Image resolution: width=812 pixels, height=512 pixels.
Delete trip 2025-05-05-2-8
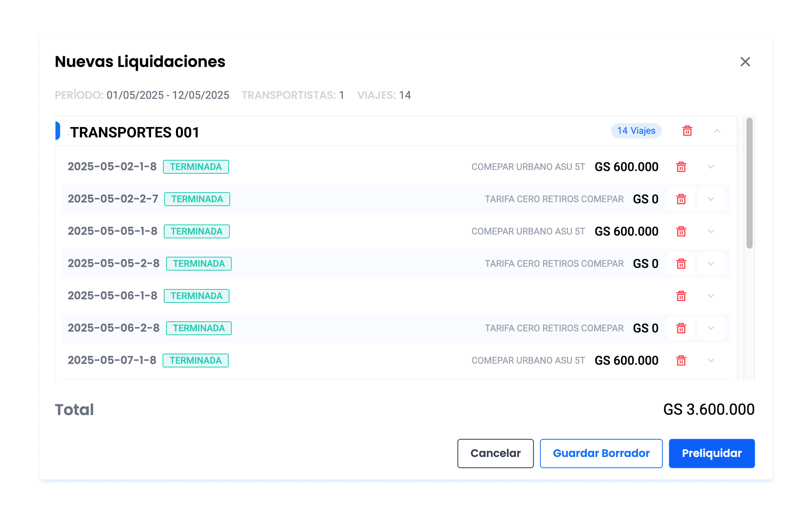(681, 264)
